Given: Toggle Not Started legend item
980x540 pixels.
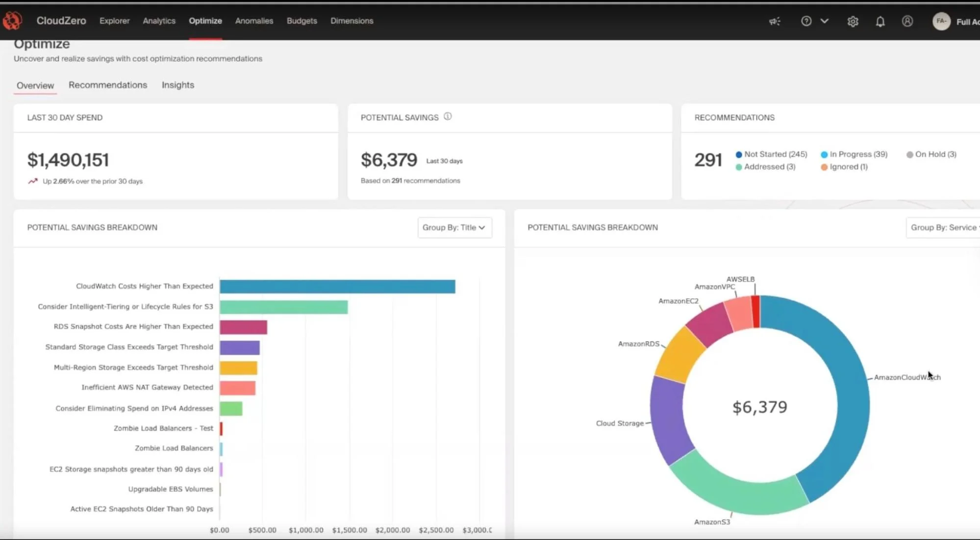Looking at the screenshot, I should pyautogui.click(x=771, y=154).
